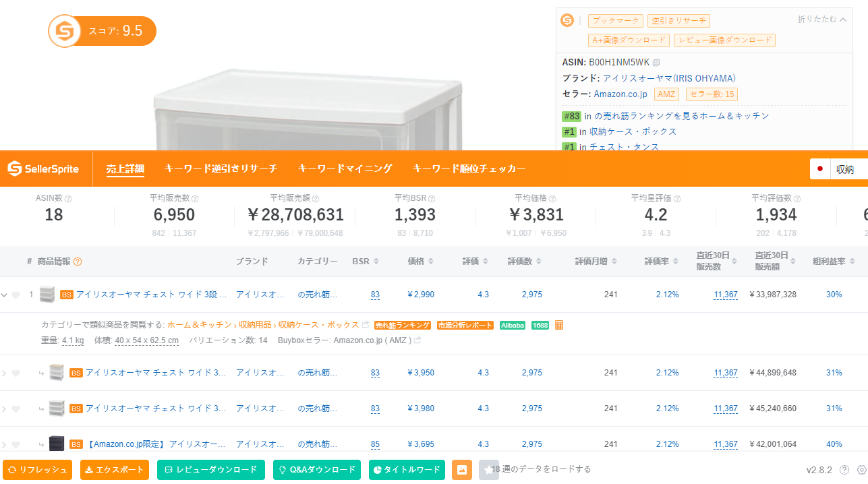Click the large white drawer product image
The width and height of the screenshot is (868, 484).
tap(307, 108)
